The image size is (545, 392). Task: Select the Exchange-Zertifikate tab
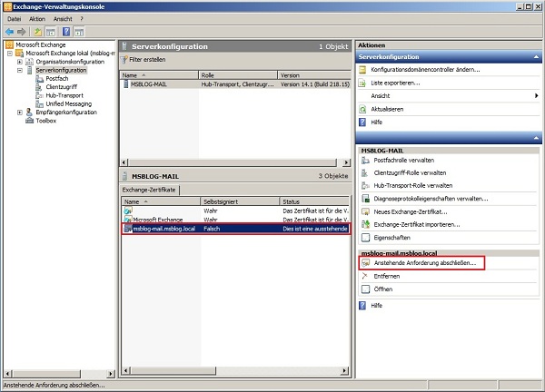[x=149, y=190]
